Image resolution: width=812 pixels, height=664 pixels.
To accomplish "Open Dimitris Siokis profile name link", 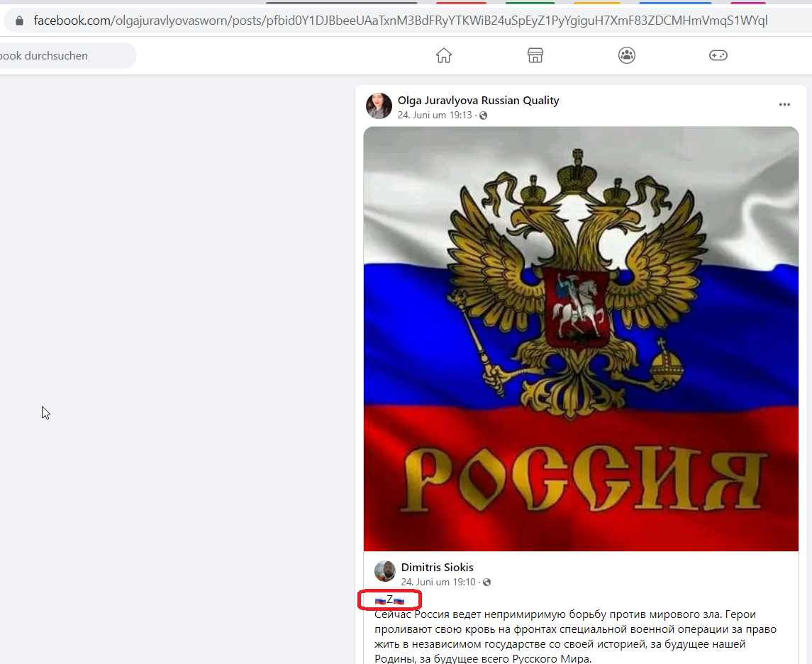I will click(437, 567).
